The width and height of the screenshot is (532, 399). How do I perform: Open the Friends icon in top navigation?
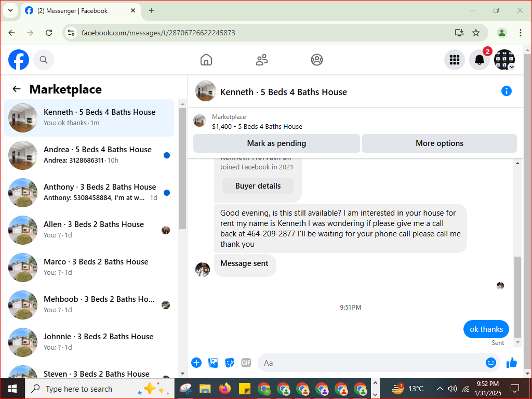262,60
